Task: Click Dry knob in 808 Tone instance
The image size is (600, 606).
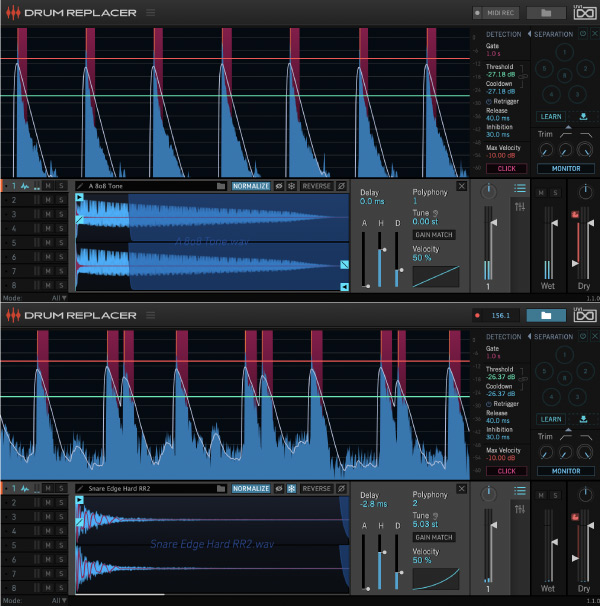Action: click(585, 192)
